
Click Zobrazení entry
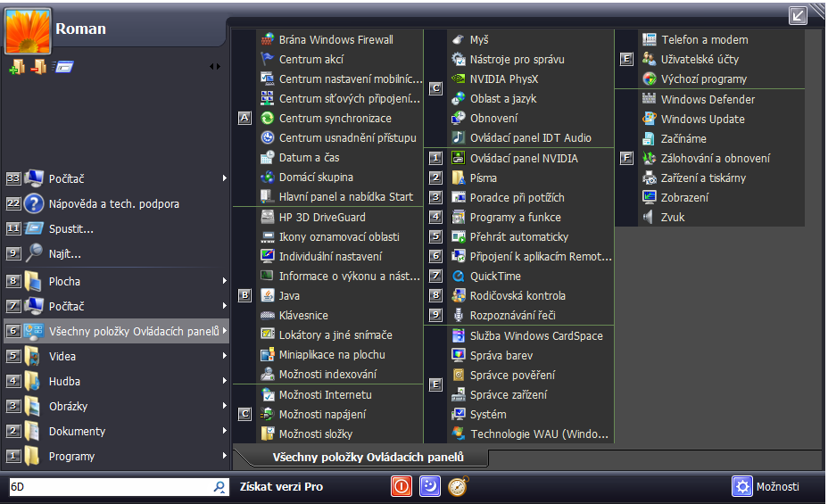pos(721,197)
